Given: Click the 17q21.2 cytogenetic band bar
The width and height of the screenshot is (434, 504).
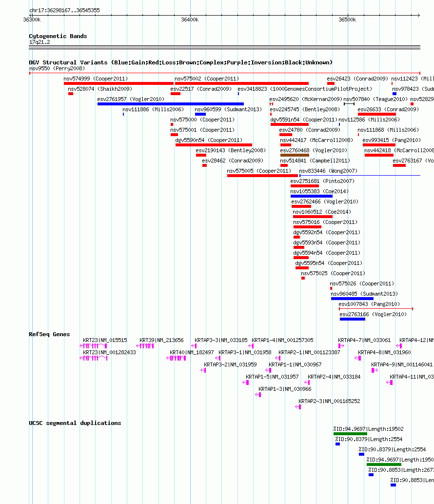Looking at the screenshot, I should coord(224,48).
